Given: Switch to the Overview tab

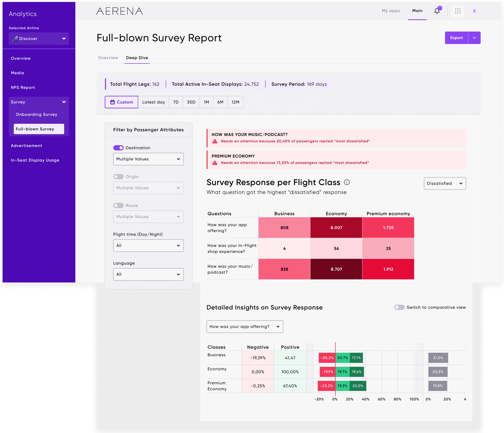Looking at the screenshot, I should [x=108, y=58].
